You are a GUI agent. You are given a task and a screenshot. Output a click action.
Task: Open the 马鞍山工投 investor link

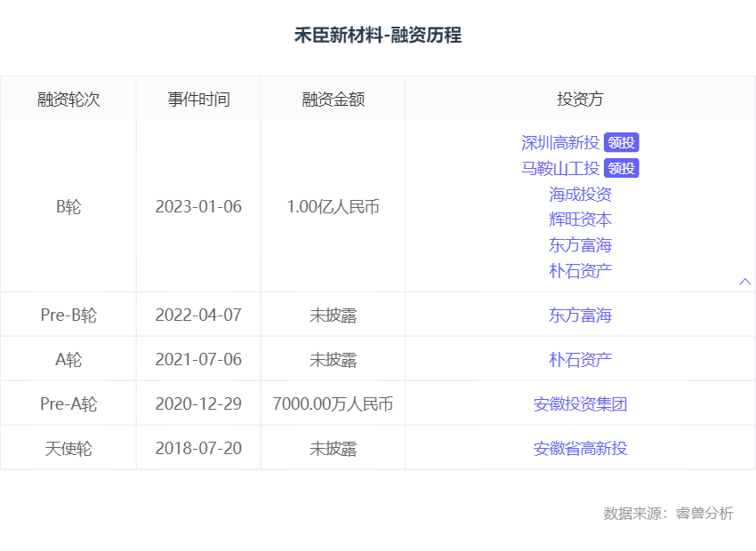(x=560, y=169)
